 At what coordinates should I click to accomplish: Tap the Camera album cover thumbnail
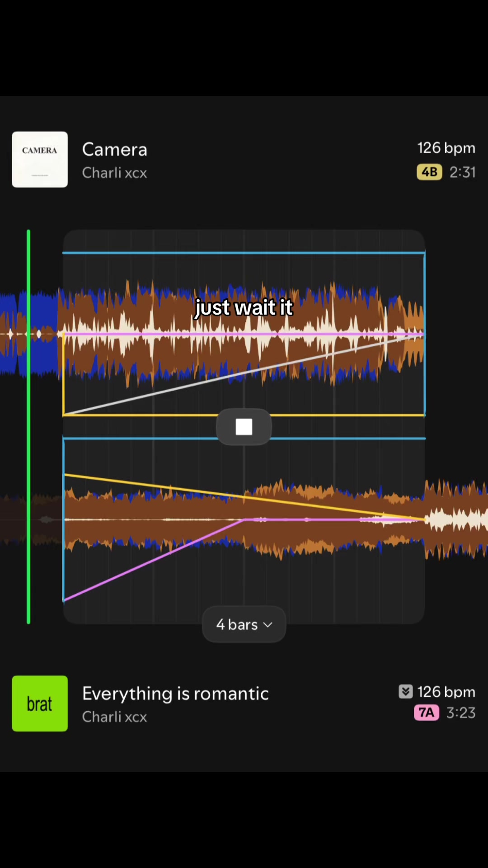[40, 160]
